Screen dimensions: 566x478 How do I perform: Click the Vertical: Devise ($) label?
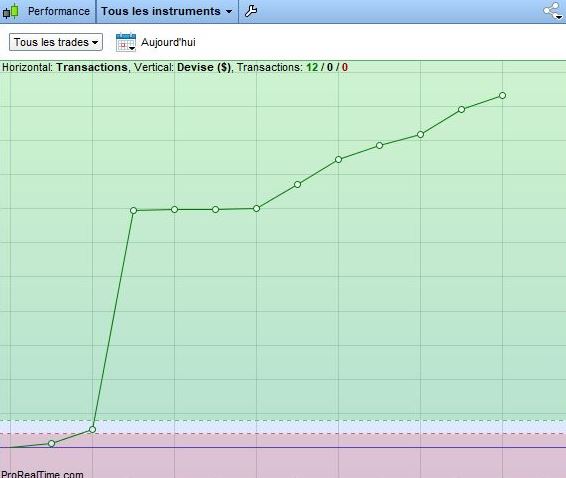point(182,68)
